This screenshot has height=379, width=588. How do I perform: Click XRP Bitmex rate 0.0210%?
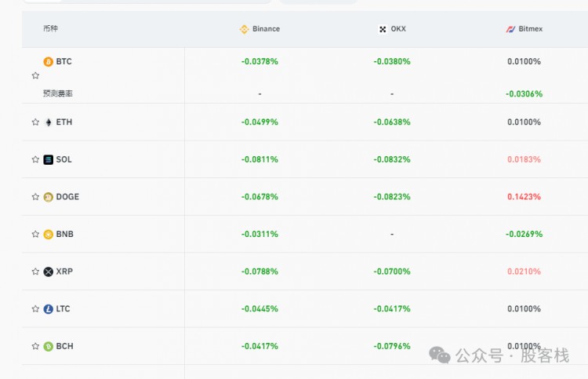[x=524, y=271]
